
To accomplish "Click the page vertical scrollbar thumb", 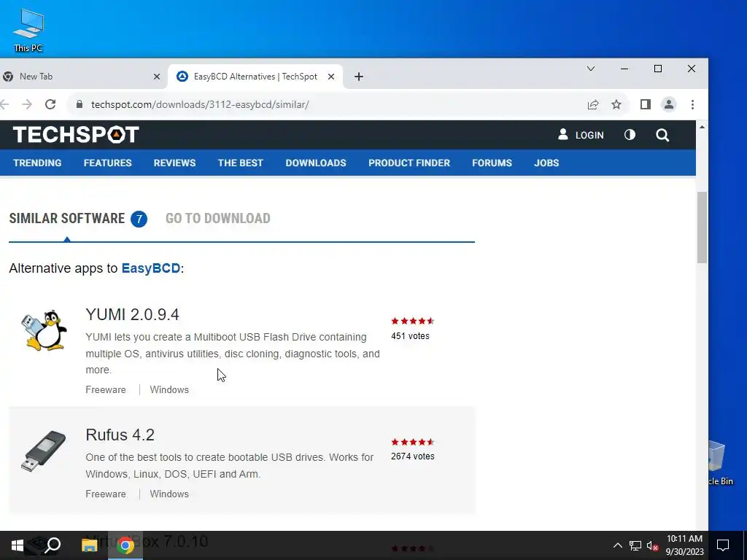I will pos(703,227).
